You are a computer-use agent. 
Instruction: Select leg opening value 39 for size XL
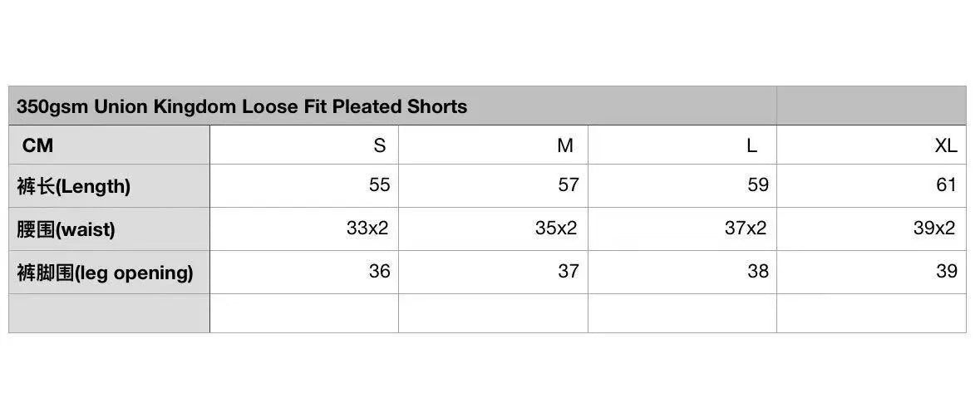[946, 272]
